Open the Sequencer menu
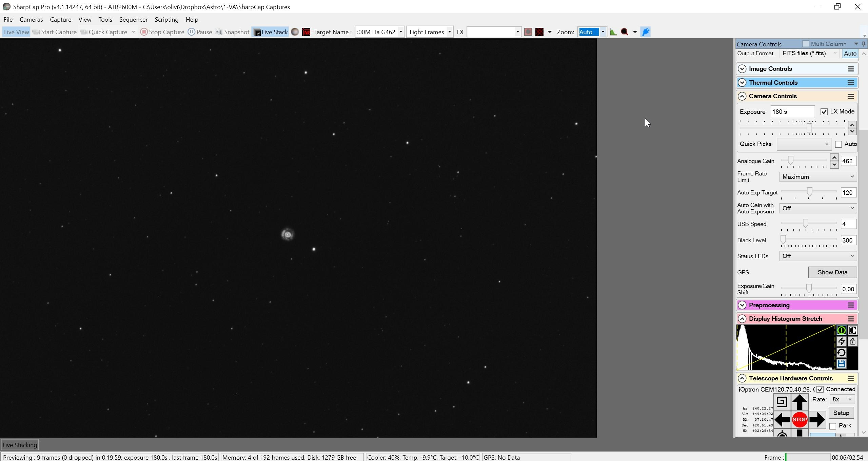 tap(133, 20)
